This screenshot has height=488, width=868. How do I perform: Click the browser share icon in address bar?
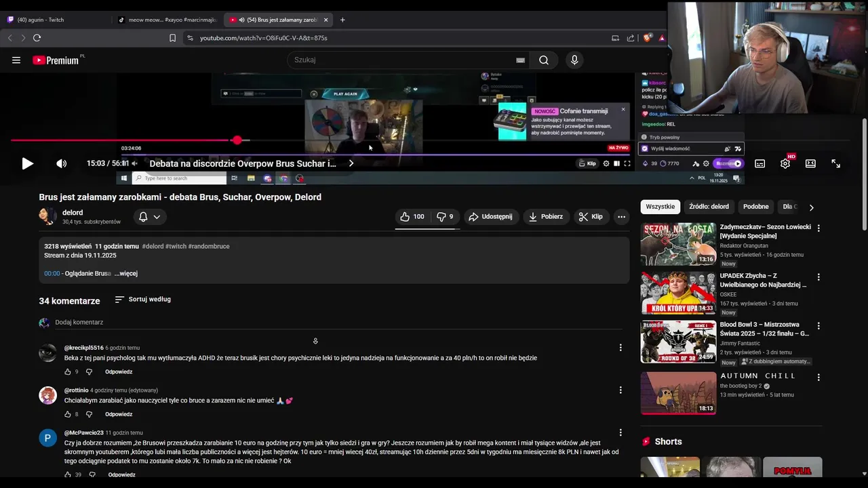(631, 38)
